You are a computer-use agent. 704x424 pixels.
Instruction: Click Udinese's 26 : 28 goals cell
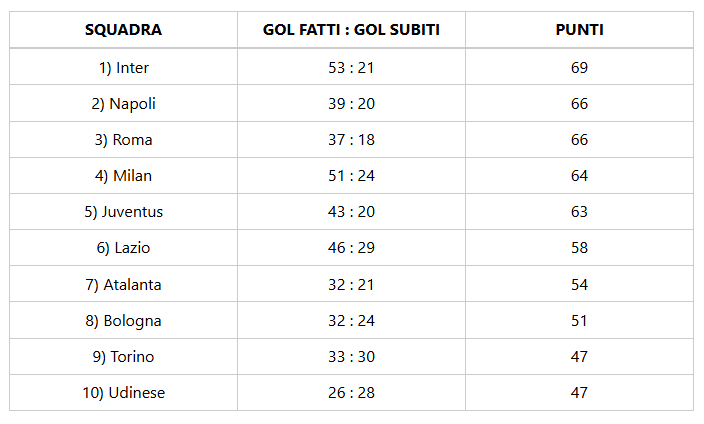pyautogui.click(x=351, y=393)
